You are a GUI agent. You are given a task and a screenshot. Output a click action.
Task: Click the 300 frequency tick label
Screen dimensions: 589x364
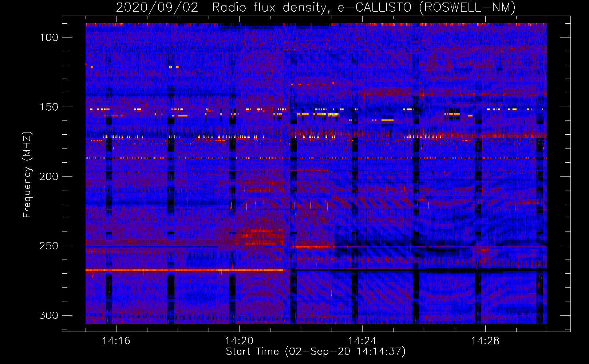[x=49, y=315]
